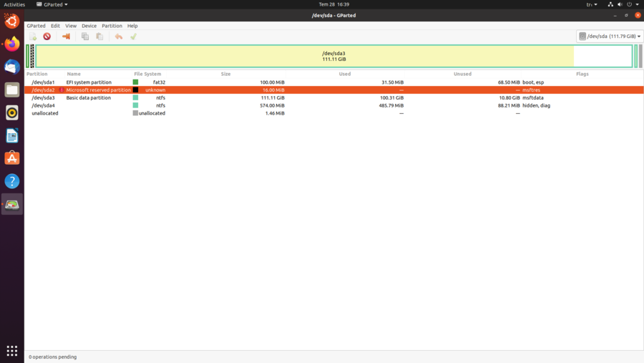Open Files from the dock
This screenshot has height=363, width=644.
[x=12, y=89]
